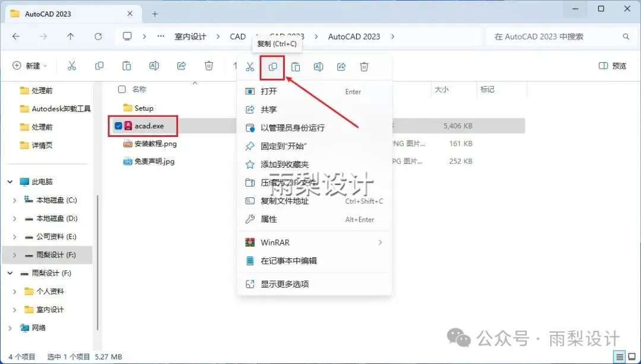Click the Share icon in the context menu
The image size is (641, 364).
(341, 66)
